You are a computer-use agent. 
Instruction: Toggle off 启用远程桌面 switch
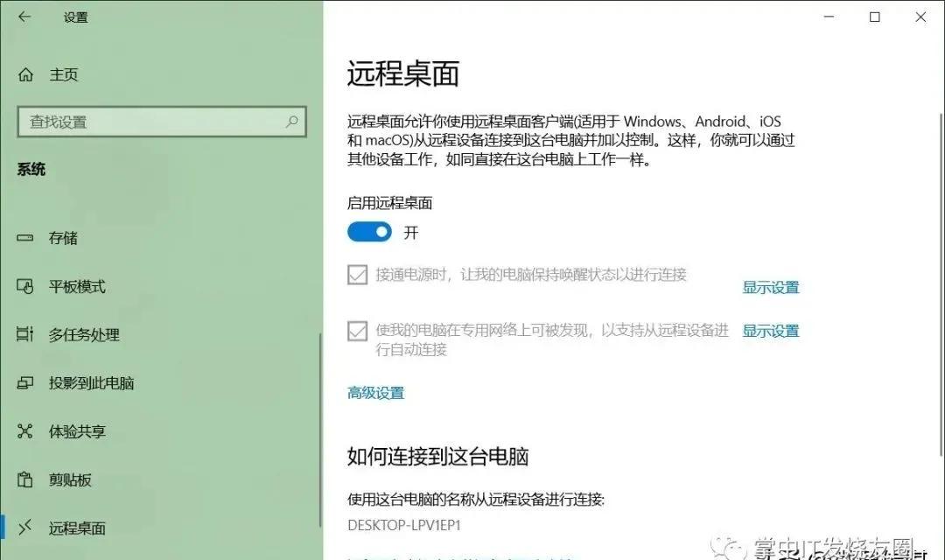click(x=369, y=231)
